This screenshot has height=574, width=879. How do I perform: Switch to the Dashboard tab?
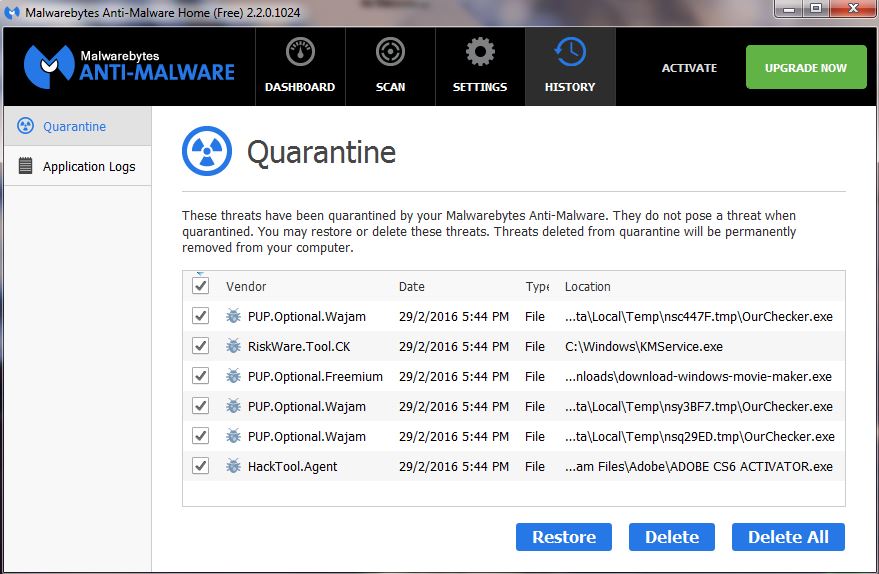(x=300, y=67)
